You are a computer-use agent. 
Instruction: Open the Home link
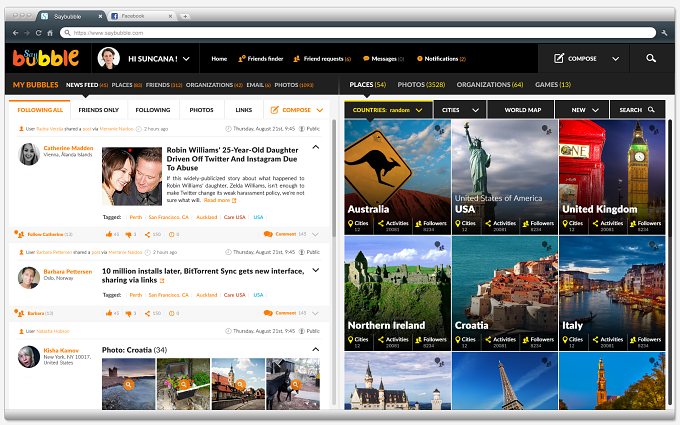tap(219, 59)
